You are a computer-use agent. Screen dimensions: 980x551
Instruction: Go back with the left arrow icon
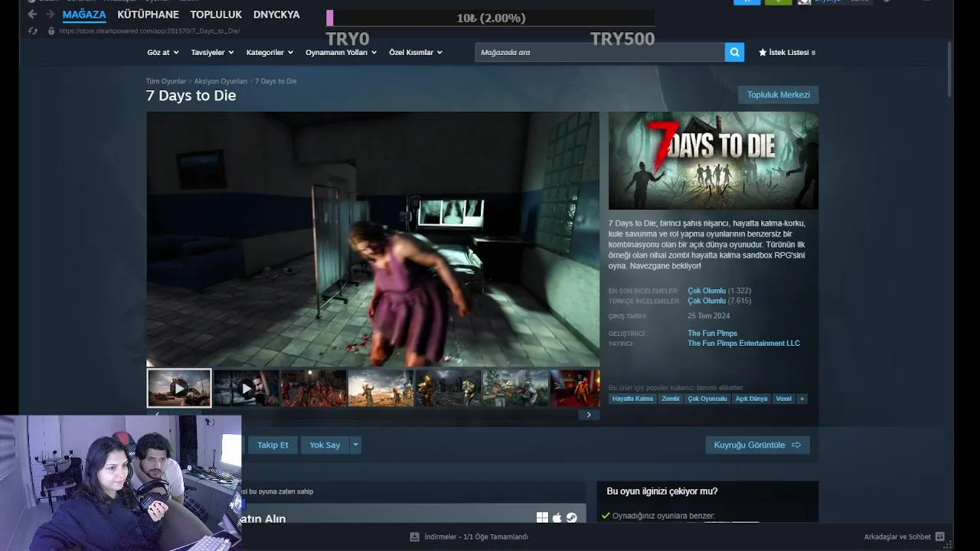32,15
